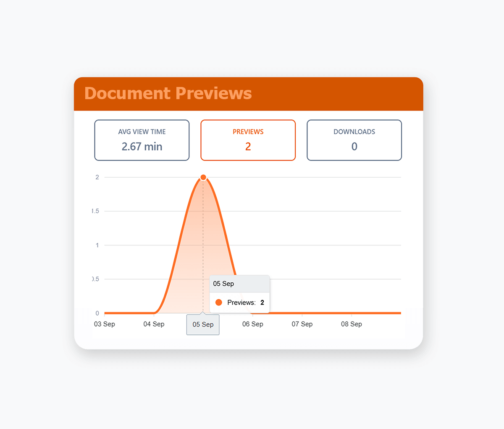Click the 'Previews: 2' tooltip text
This screenshot has width=504, height=429.
pyautogui.click(x=246, y=303)
